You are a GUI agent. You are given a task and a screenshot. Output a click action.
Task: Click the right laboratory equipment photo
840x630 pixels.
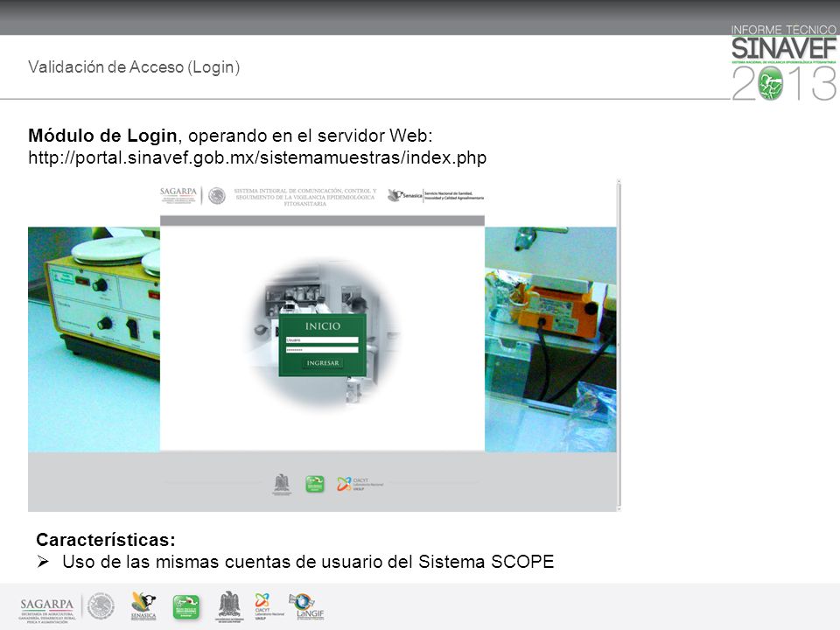(x=550, y=339)
